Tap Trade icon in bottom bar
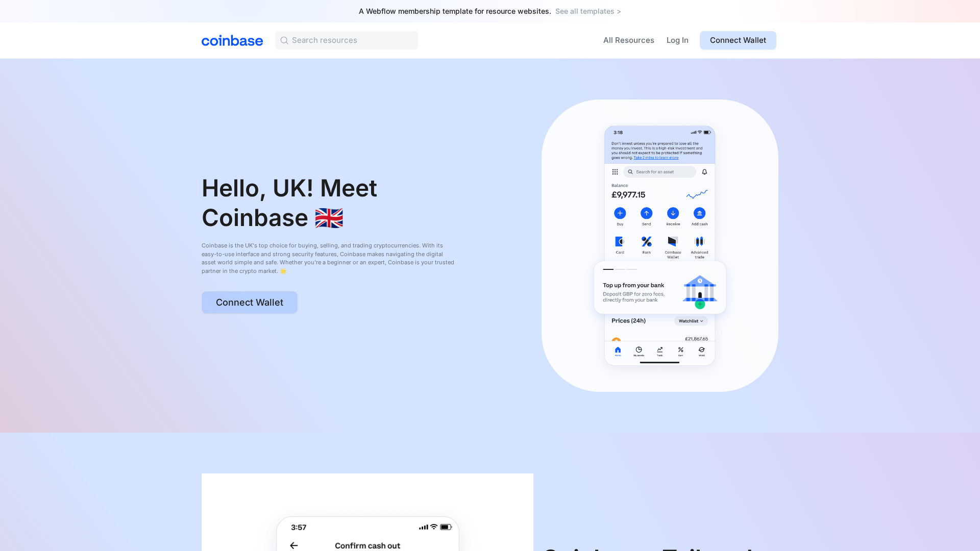This screenshot has width=980, height=551. (x=659, y=351)
